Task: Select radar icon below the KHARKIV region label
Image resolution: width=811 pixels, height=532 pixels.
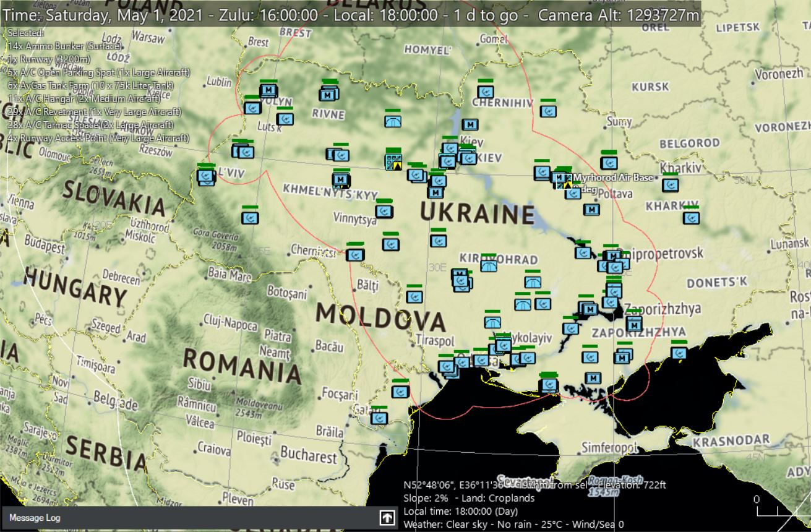Action: (691, 218)
